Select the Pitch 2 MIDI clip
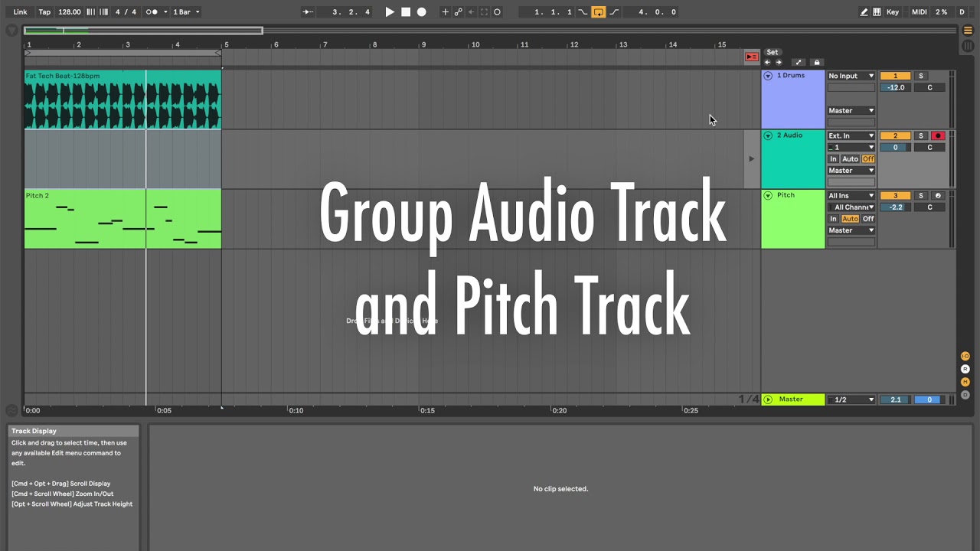 (x=122, y=220)
